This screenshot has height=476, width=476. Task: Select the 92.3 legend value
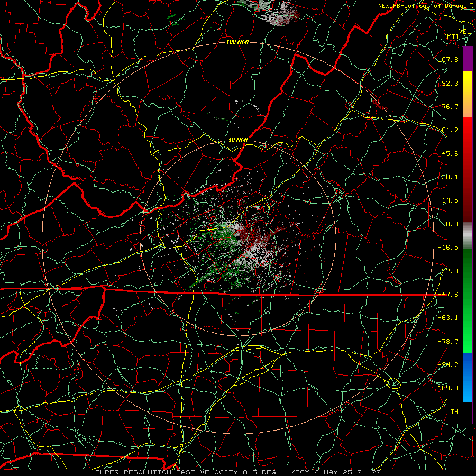tap(450, 83)
